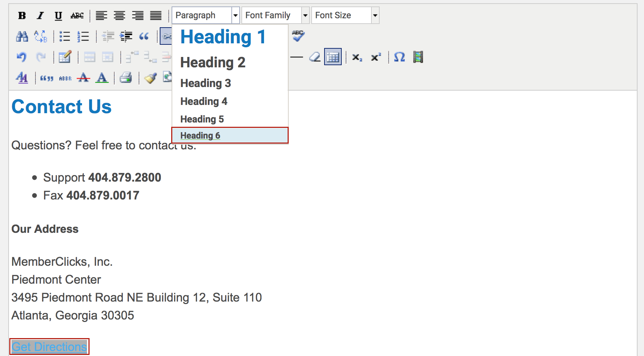
Task: Toggle underline formatting
Action: 58,15
